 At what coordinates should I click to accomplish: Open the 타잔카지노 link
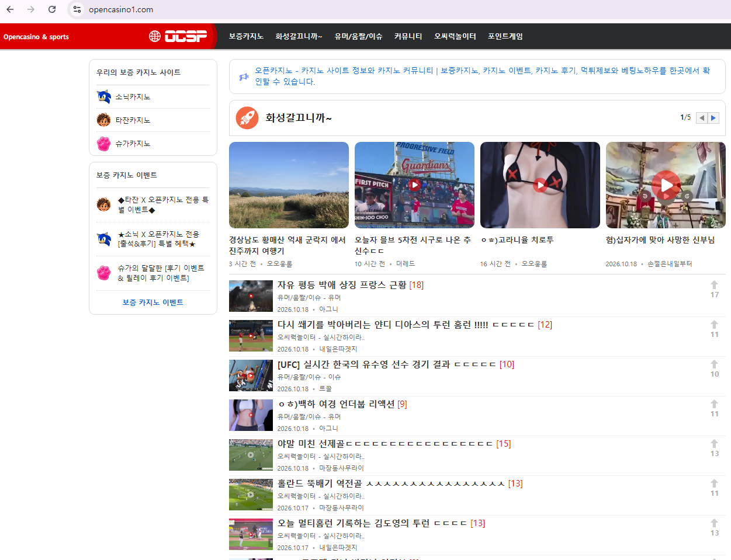click(133, 120)
